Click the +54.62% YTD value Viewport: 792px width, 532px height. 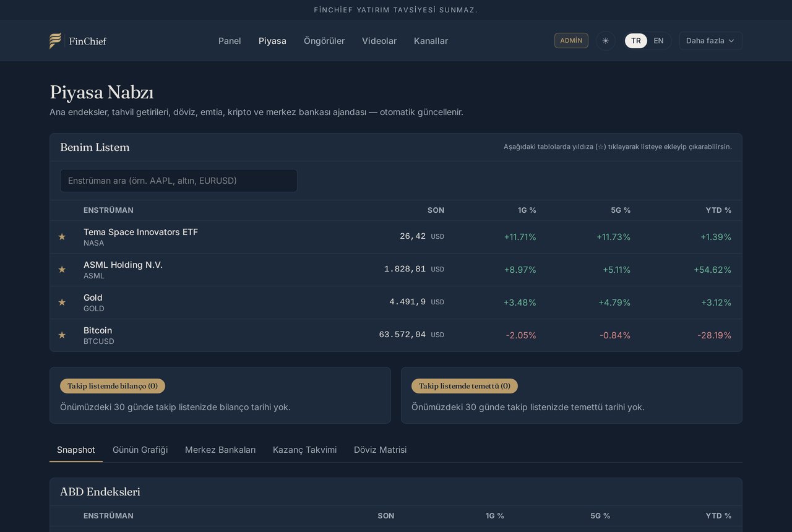(x=713, y=270)
